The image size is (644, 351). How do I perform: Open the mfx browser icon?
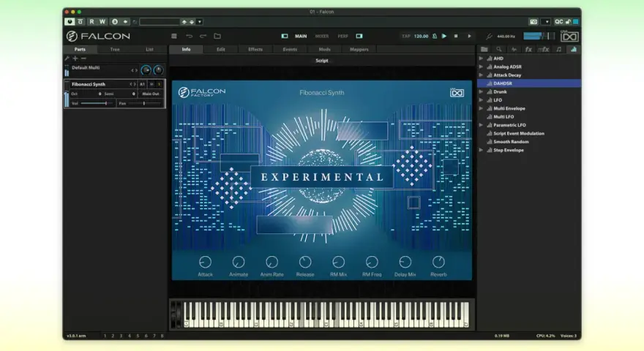543,49
